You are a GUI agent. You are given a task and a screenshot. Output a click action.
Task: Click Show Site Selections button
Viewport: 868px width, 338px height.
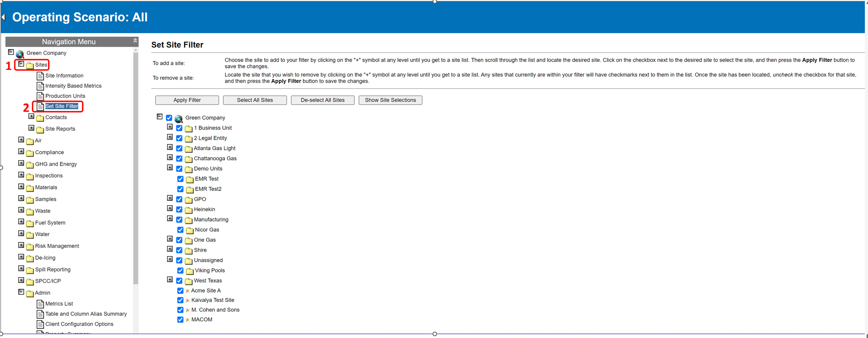pos(390,100)
